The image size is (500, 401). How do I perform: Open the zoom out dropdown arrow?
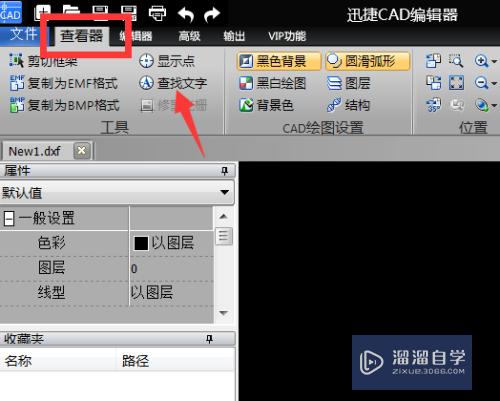[494, 83]
